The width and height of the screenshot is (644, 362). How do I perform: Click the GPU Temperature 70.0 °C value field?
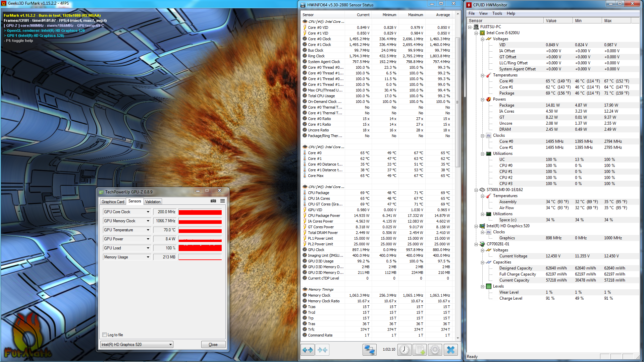[165, 230]
